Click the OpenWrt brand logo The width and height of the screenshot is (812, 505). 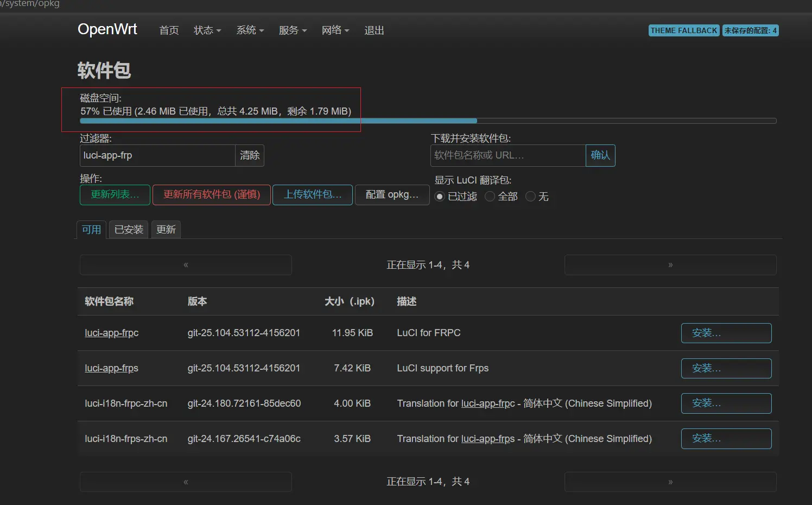point(107,29)
